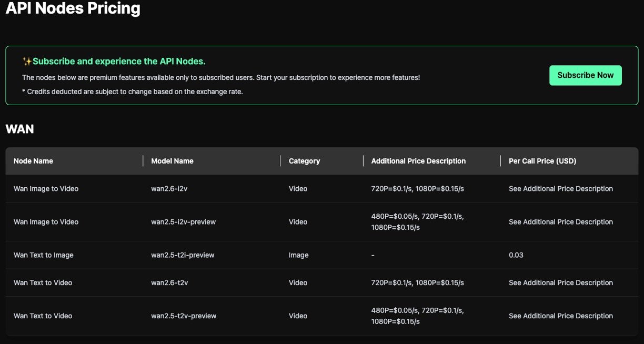The image size is (644, 344).
Task: Click the wan2.5-t2i-preview model cell
Action: (183, 255)
